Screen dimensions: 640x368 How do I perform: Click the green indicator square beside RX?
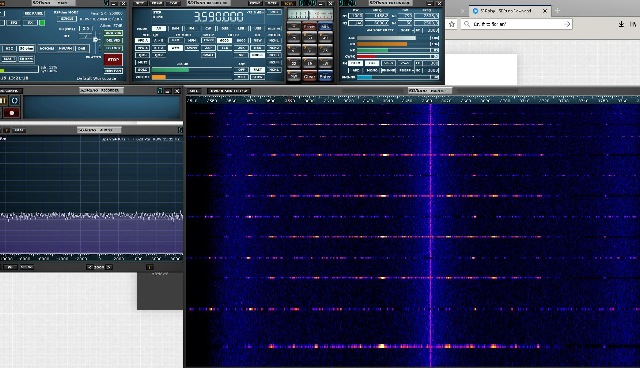42,23
